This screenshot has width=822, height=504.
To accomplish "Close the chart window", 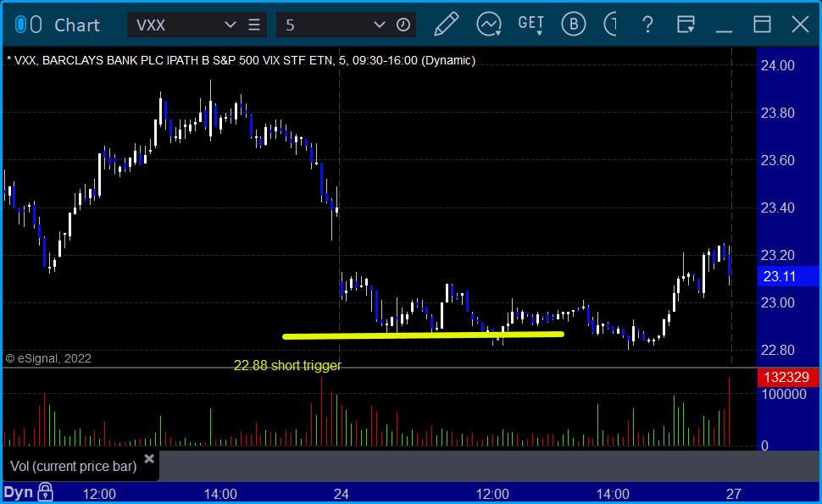I will click(x=801, y=25).
